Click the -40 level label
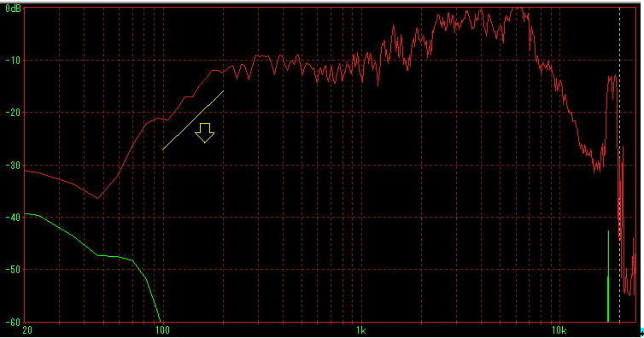Viewport: 644px width, 338px height. [13, 217]
